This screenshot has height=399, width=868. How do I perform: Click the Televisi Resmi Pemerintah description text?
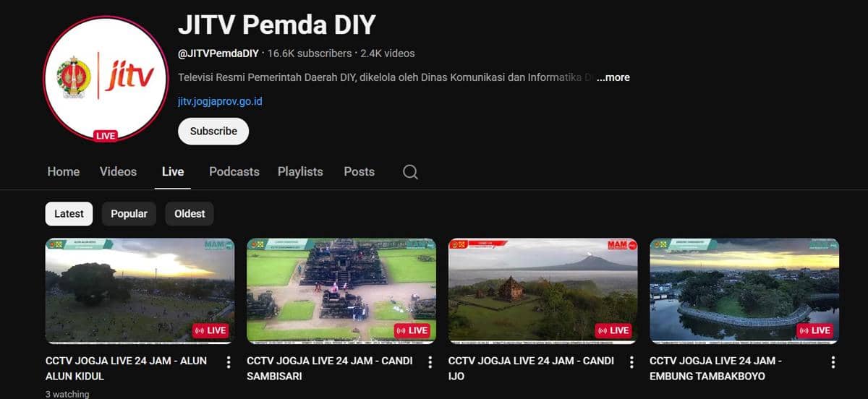tap(386, 77)
